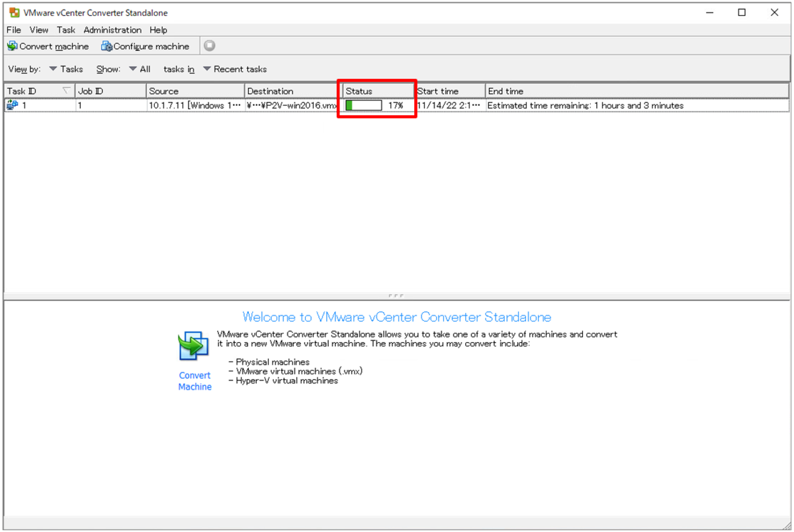Select the destination cell P2V-win2016.vmx
Viewport: 794px width, 532px height.
(x=292, y=105)
